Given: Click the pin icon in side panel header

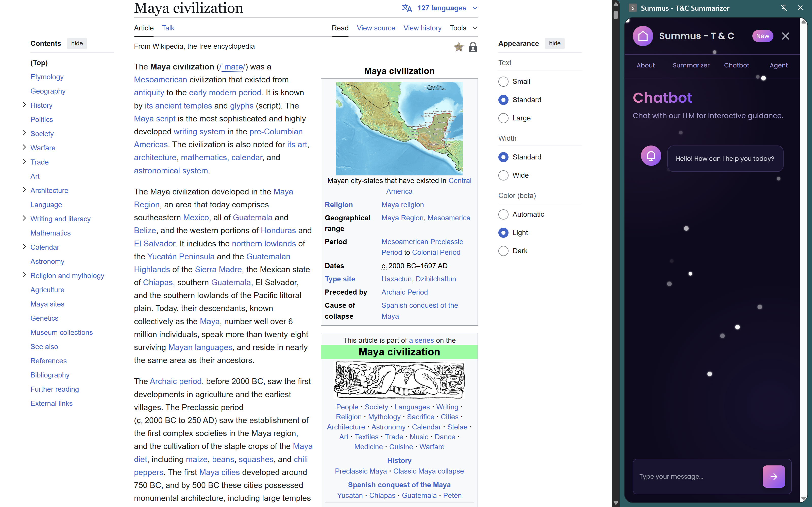Looking at the screenshot, I should (x=784, y=8).
